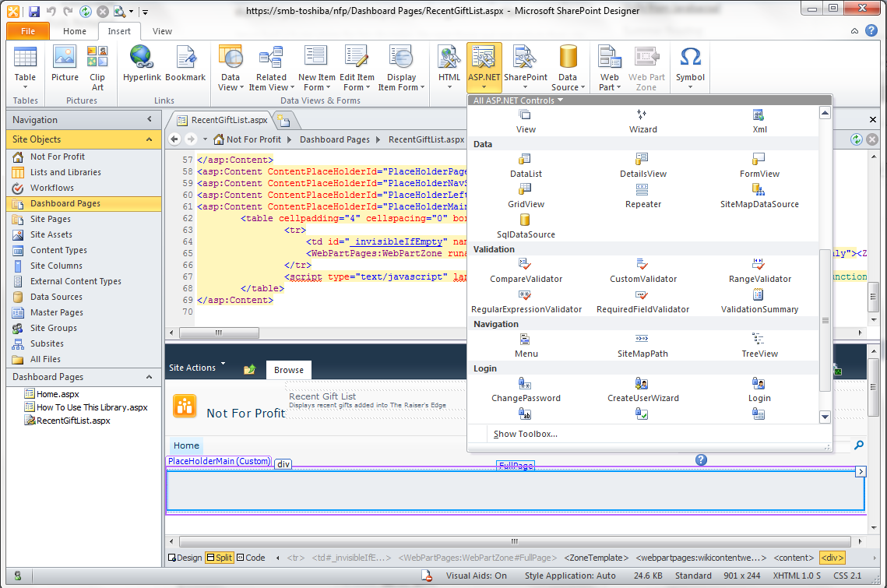Select the CreateUserWizard control

[x=642, y=390]
